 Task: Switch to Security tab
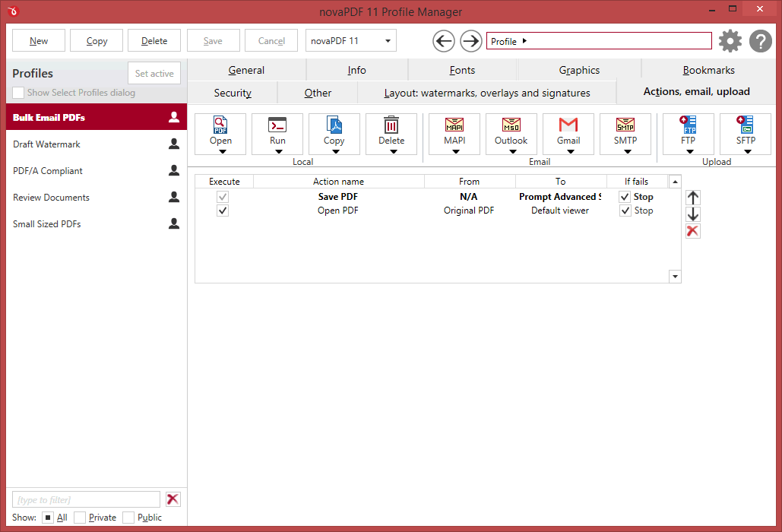[233, 93]
